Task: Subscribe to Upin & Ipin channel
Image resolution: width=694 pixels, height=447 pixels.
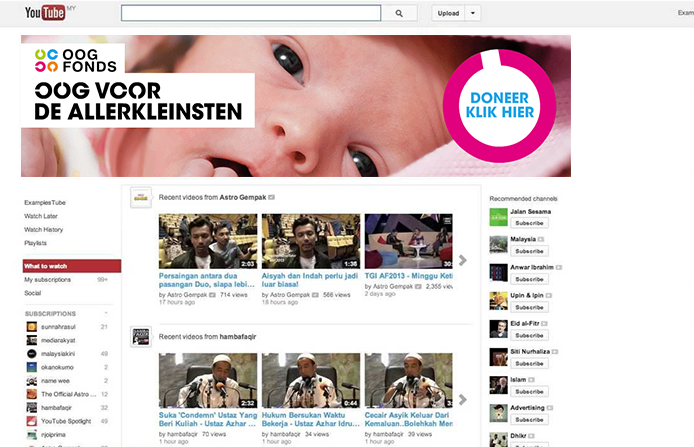Action: click(x=529, y=307)
